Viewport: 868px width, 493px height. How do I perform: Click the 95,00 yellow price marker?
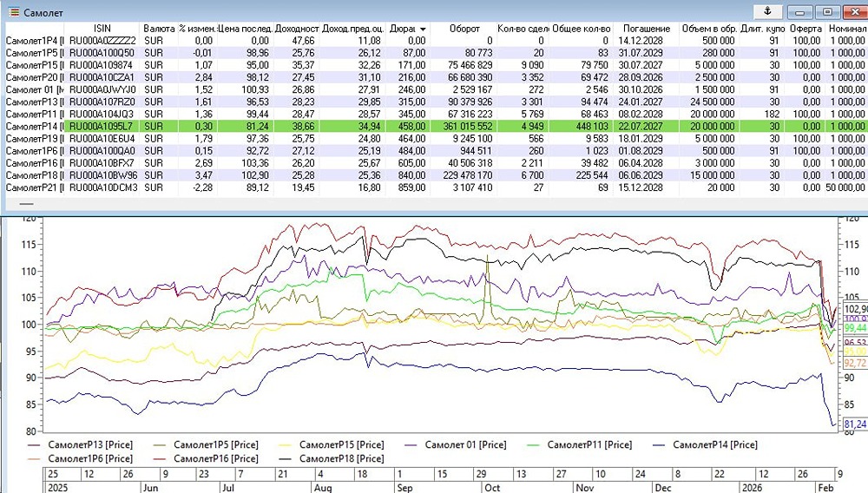click(x=855, y=352)
